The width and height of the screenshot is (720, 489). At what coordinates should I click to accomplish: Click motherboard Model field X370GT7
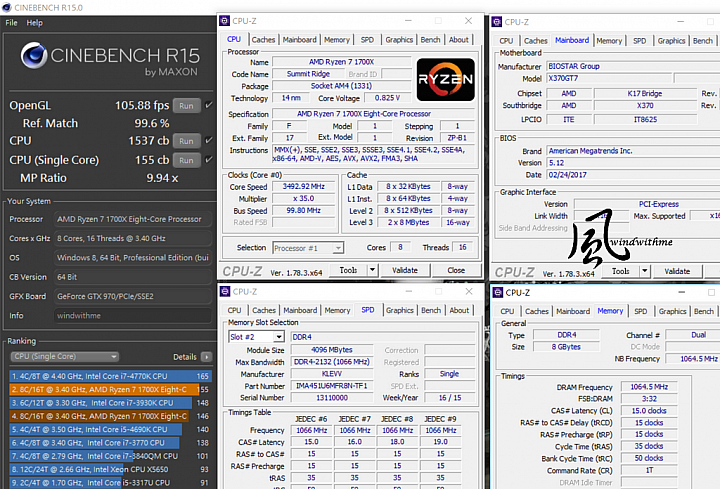[x=609, y=79]
